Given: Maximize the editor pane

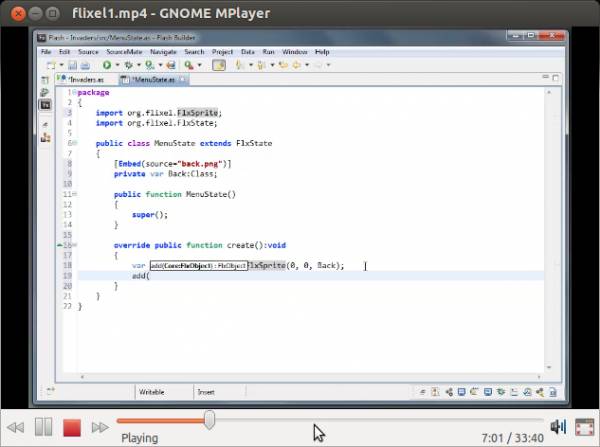Looking at the screenshot, I should click(x=556, y=78).
